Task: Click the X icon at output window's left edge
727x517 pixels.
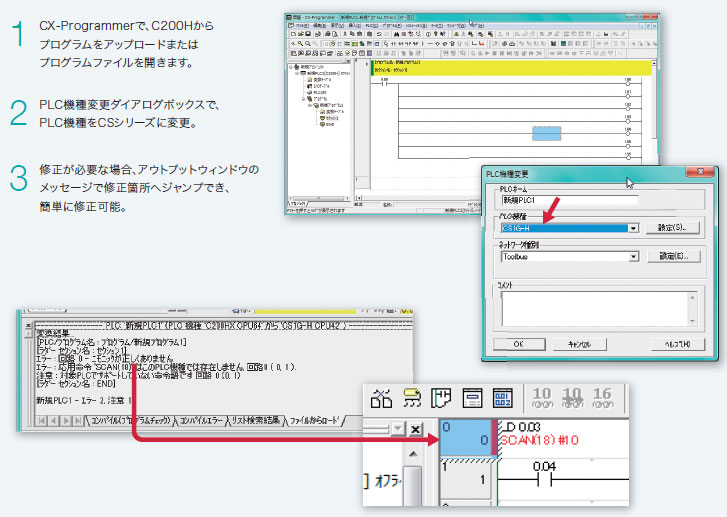Action: 28,325
